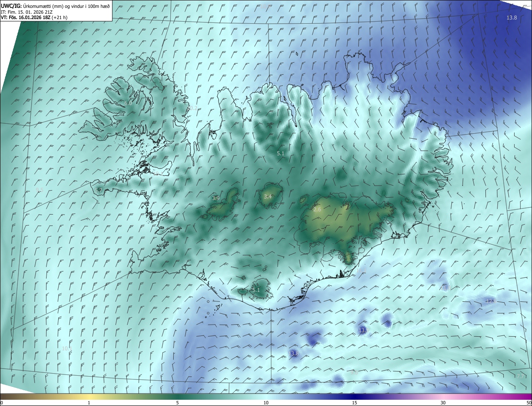532x406 pixels.
Task: Click the valid time "VT: Fös. 16.01.2026 18Z (+21 h)"
Action: 34,17
